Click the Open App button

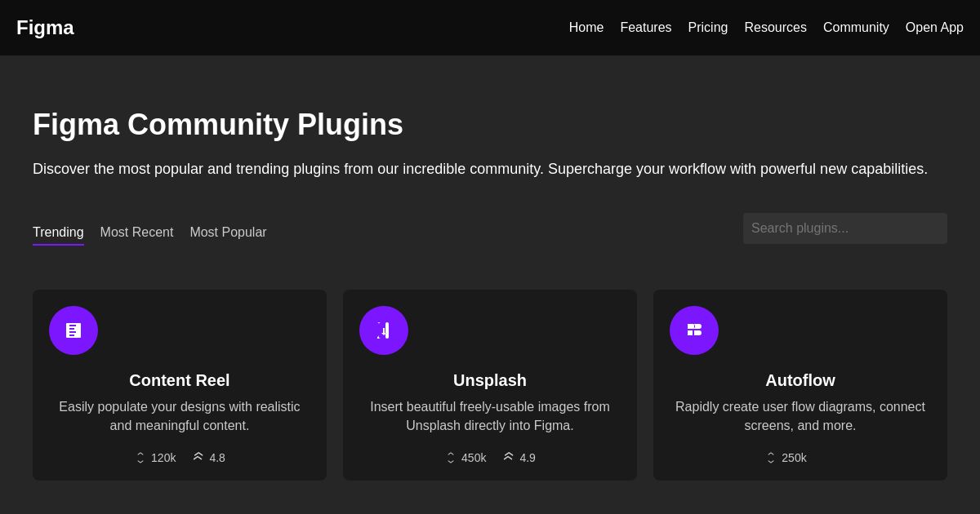click(934, 27)
